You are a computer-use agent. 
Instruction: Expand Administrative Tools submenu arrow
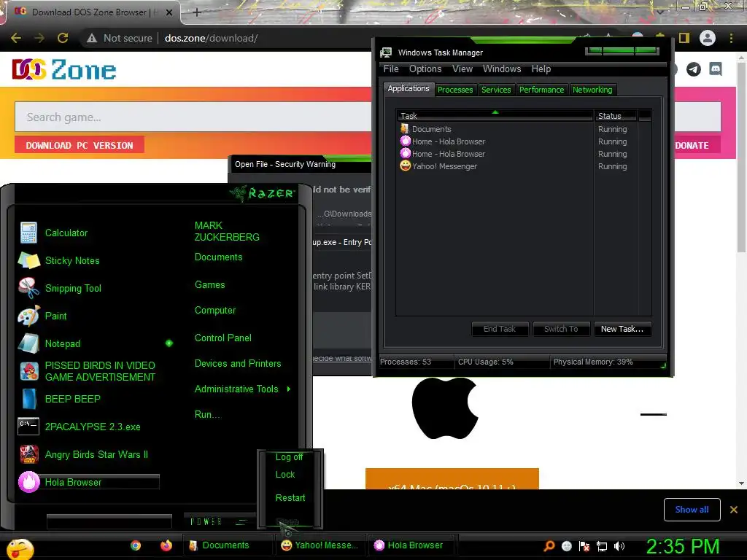coord(289,389)
